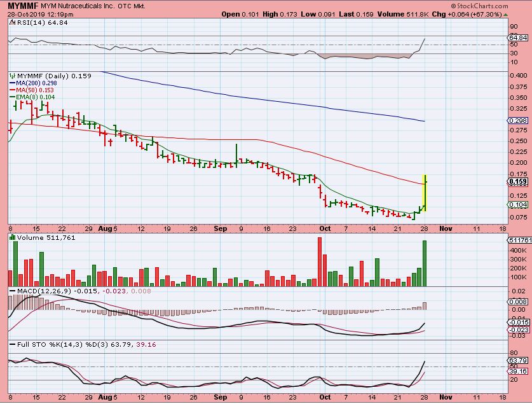Click the OTC Mkt. exchange label
The height and width of the screenshot is (404, 532).
(132, 6)
